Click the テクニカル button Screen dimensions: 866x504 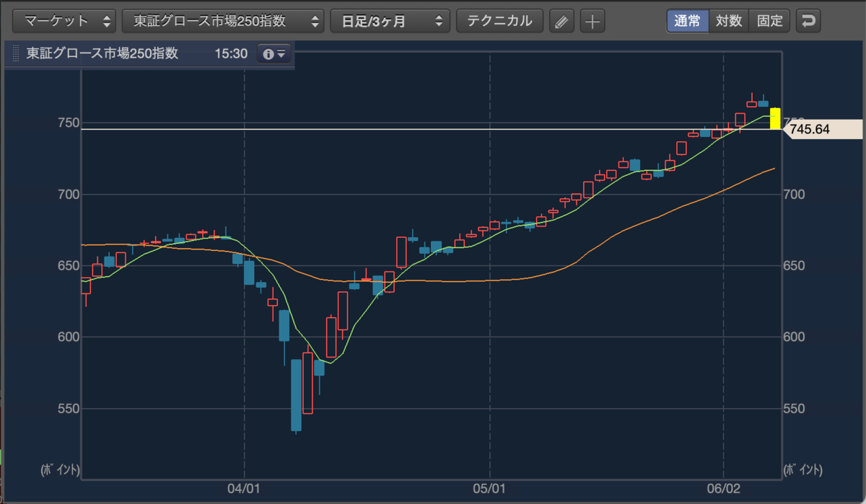pos(499,21)
